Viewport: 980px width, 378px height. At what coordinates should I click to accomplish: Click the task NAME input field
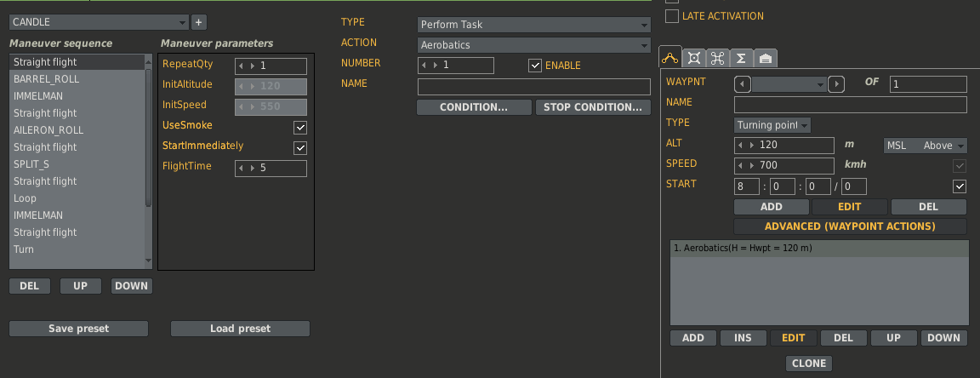[x=533, y=86]
